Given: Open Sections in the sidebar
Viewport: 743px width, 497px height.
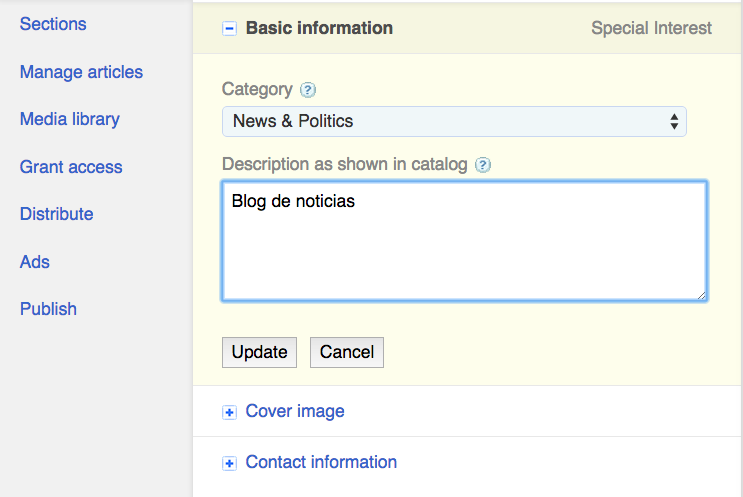Looking at the screenshot, I should tap(53, 24).
